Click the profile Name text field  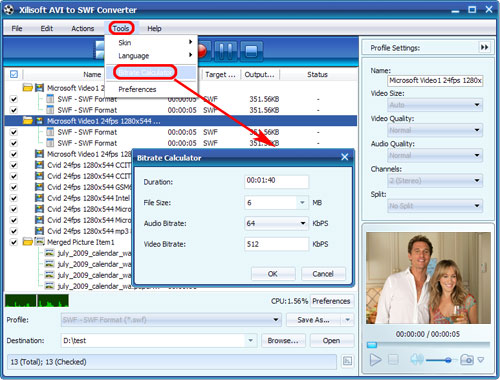coord(435,80)
